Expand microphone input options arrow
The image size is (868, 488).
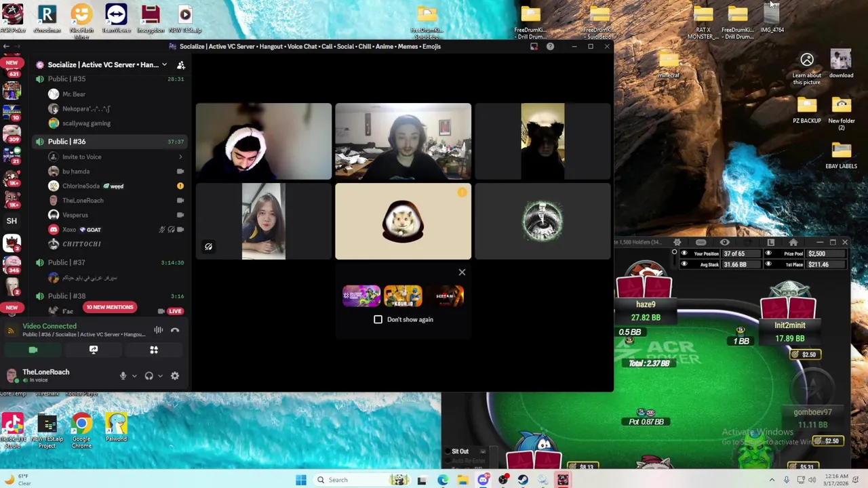coord(134,376)
